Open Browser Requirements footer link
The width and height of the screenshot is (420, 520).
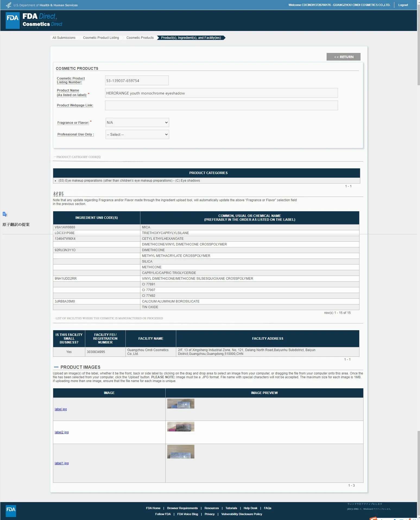(182, 508)
